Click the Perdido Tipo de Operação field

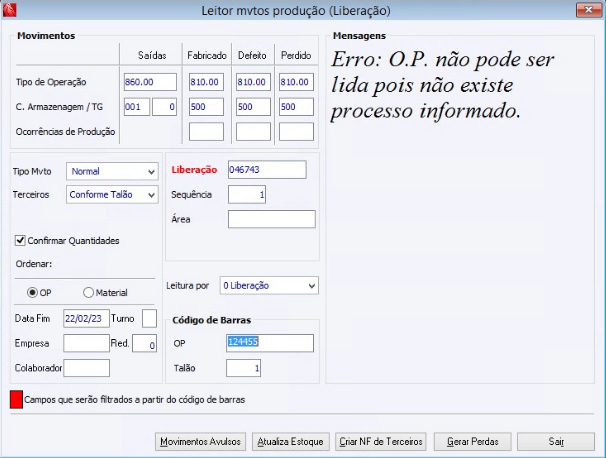point(296,82)
